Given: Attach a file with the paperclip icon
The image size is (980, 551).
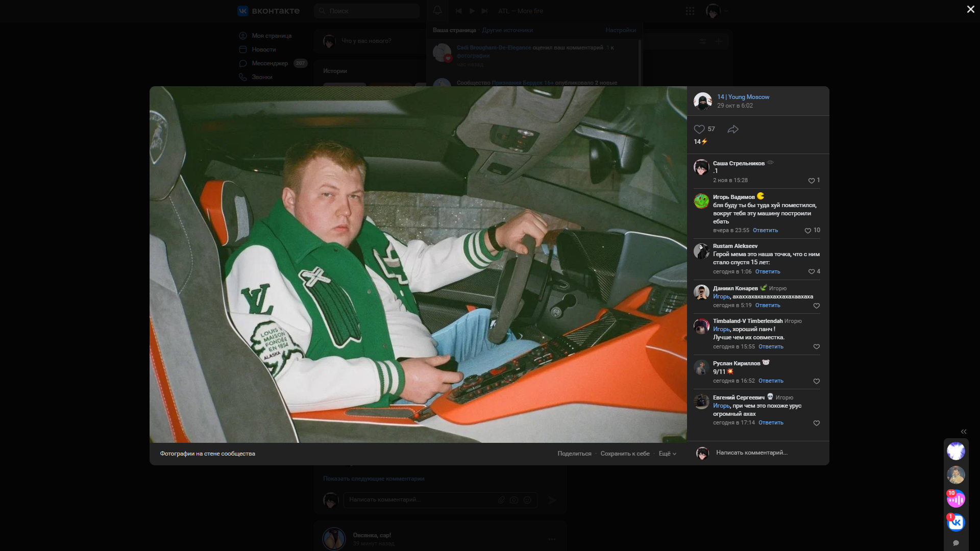Looking at the screenshot, I should tap(502, 500).
